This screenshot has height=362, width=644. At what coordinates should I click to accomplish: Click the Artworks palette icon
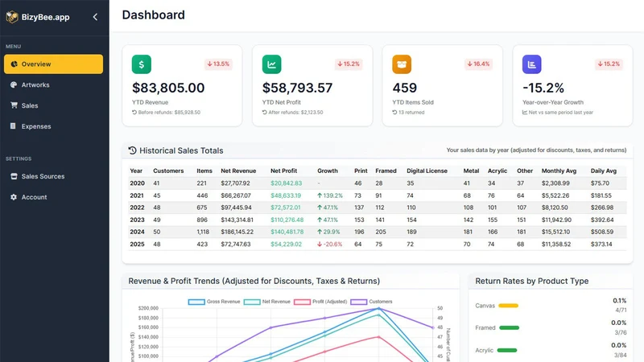14,85
